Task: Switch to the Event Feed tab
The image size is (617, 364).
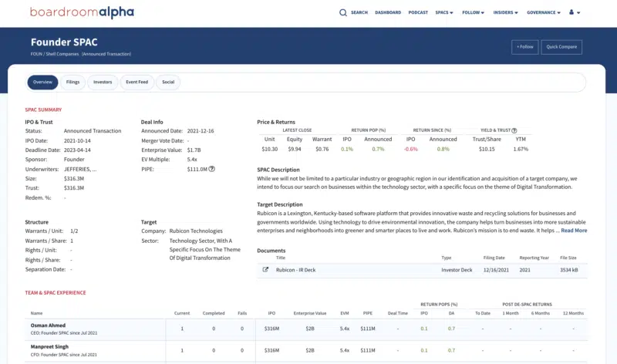Action: pyautogui.click(x=137, y=83)
